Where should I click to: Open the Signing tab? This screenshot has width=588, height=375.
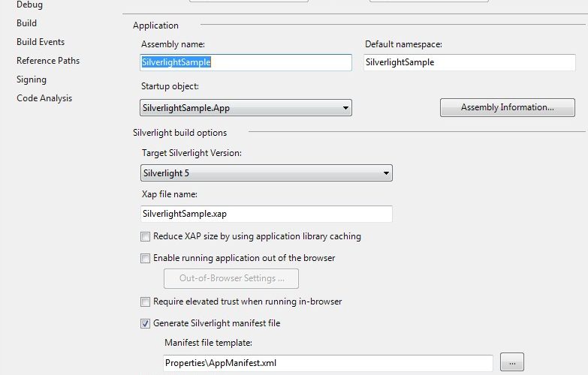[x=32, y=79]
